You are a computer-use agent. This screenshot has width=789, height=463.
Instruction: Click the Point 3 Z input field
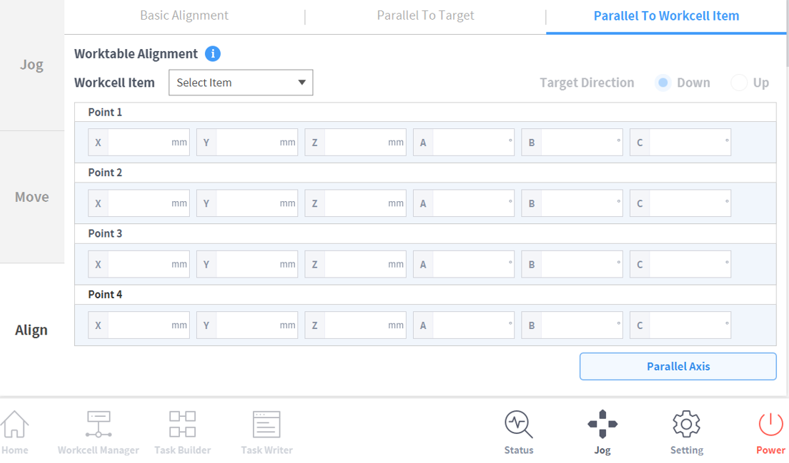pyautogui.click(x=355, y=264)
